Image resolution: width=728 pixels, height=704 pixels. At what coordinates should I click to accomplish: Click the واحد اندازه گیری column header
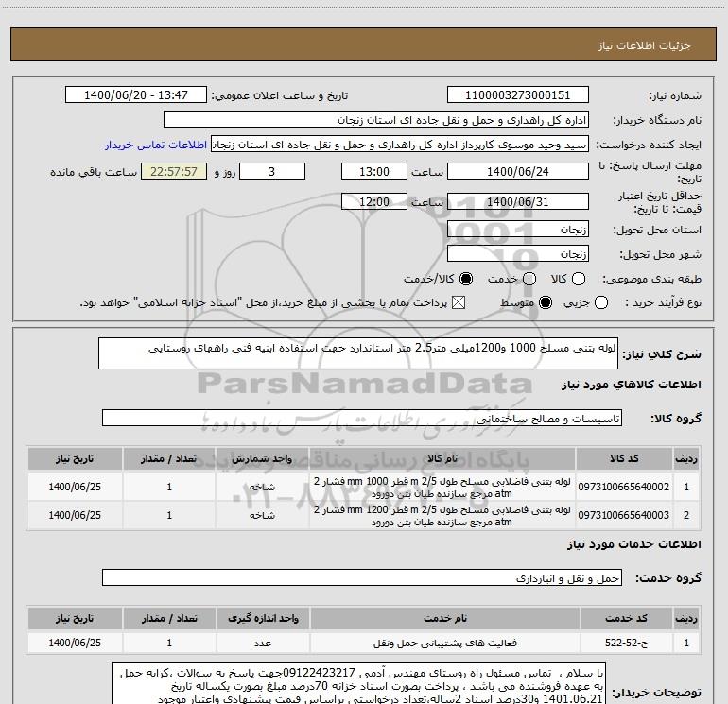click(x=263, y=618)
